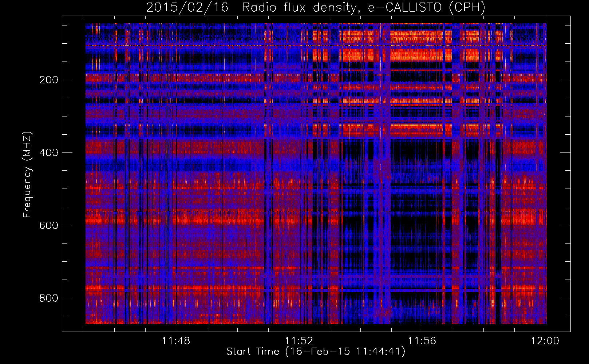Screen dimensions: 589x364
Task: Click the '600' frequency tick label
Action: 49,225
